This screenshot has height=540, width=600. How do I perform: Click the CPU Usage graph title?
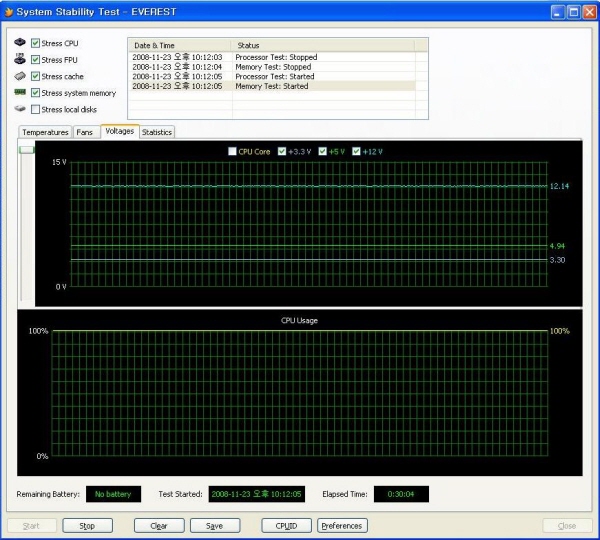point(299,320)
